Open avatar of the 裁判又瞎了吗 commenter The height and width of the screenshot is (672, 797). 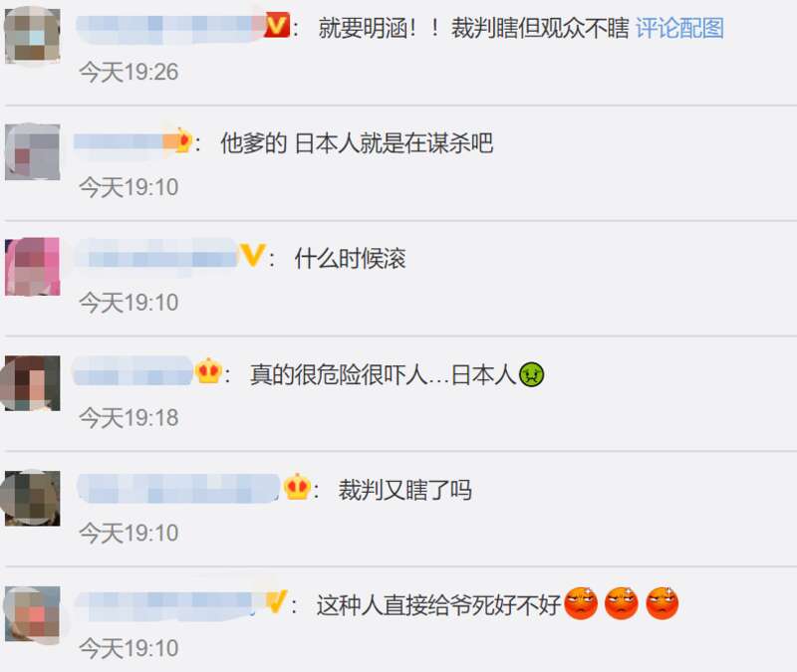(x=33, y=498)
